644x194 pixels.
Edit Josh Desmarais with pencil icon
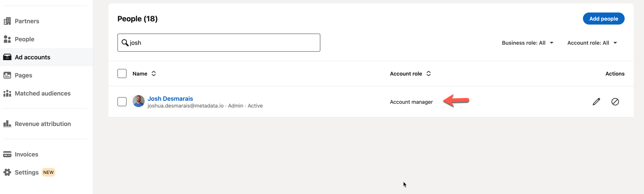[596, 102]
